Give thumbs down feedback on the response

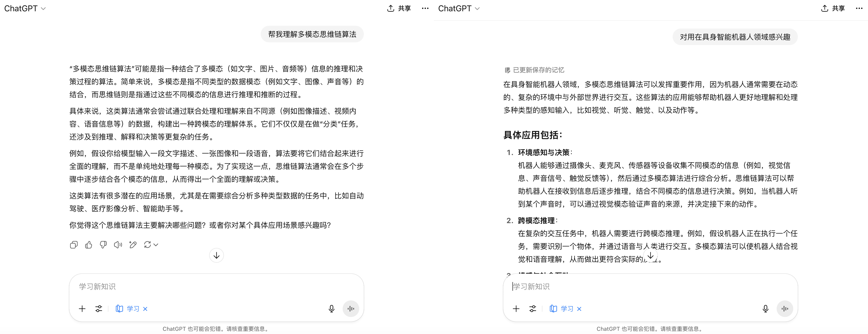tap(104, 245)
